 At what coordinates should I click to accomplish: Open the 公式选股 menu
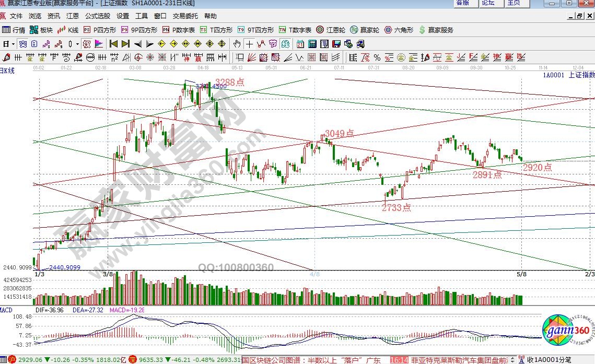click(x=98, y=16)
